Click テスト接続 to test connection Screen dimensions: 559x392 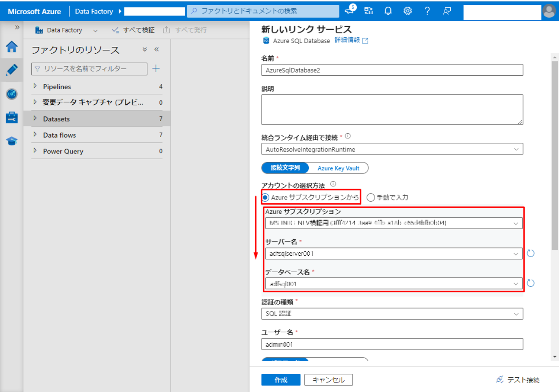coord(518,380)
